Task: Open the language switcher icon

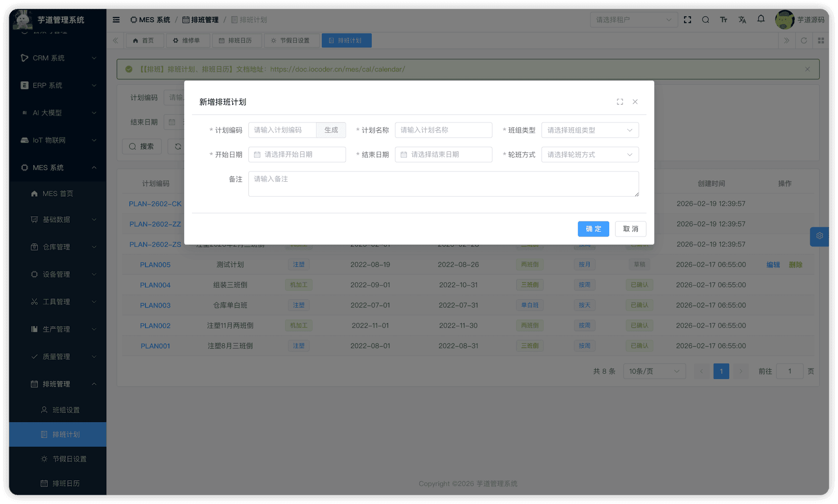Action: point(742,20)
